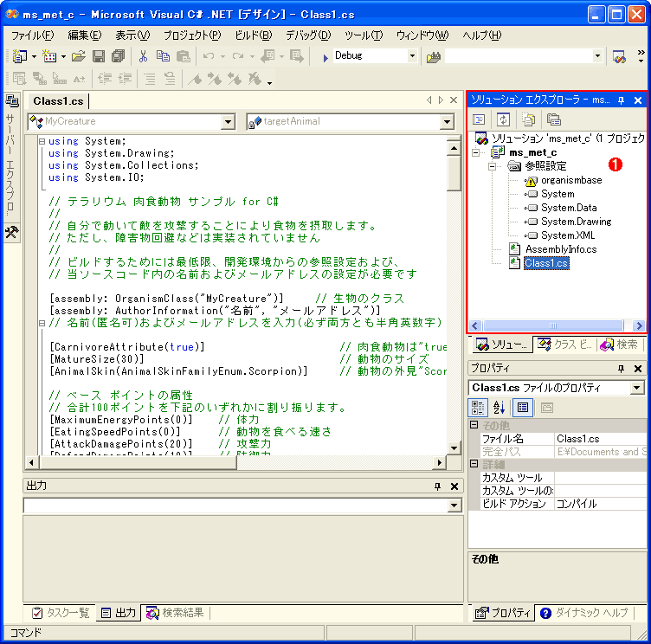Open the Find combo box dropdown arrow
651x644 pixels.
point(597,55)
